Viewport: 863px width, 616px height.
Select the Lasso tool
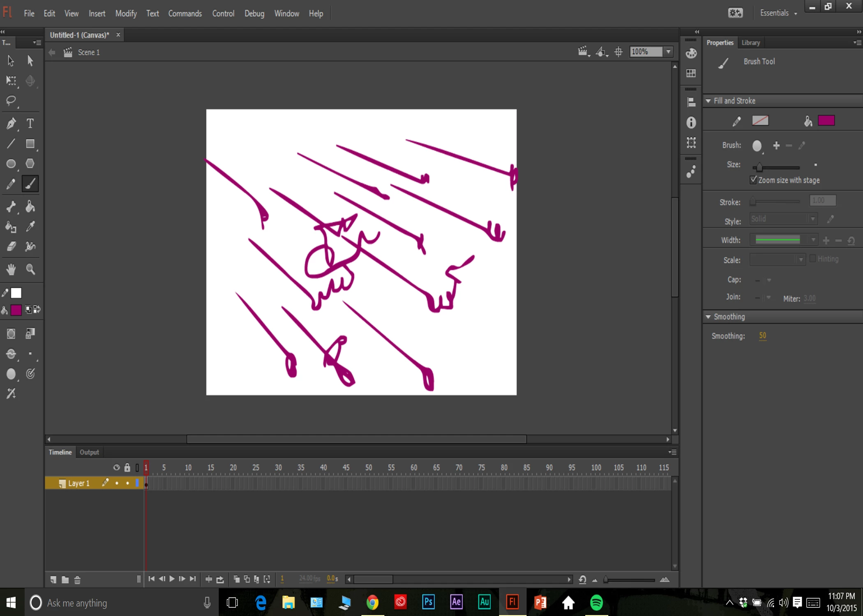click(x=11, y=100)
